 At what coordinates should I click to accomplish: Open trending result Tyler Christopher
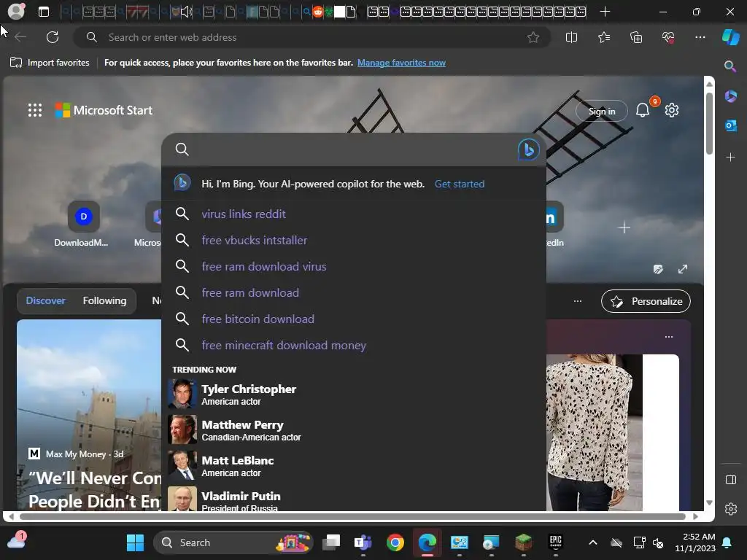point(354,394)
